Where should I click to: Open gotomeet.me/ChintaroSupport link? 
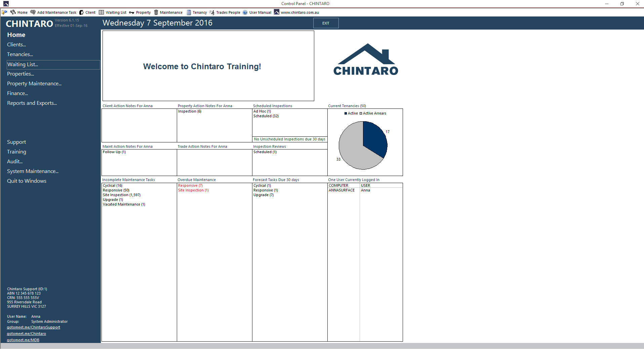point(34,327)
